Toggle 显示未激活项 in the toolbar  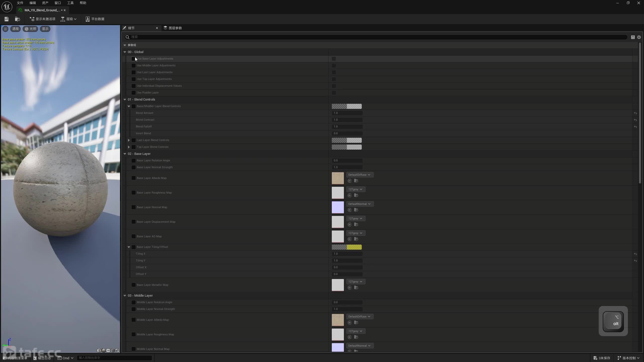pos(42,19)
